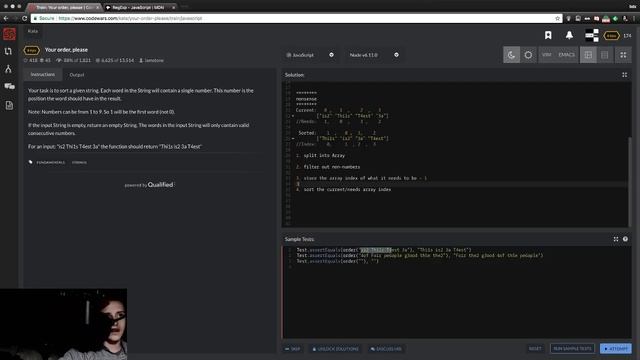The width and height of the screenshot is (640, 360).
Task: Click the rank badge beside the avatar
Action: [611, 36]
